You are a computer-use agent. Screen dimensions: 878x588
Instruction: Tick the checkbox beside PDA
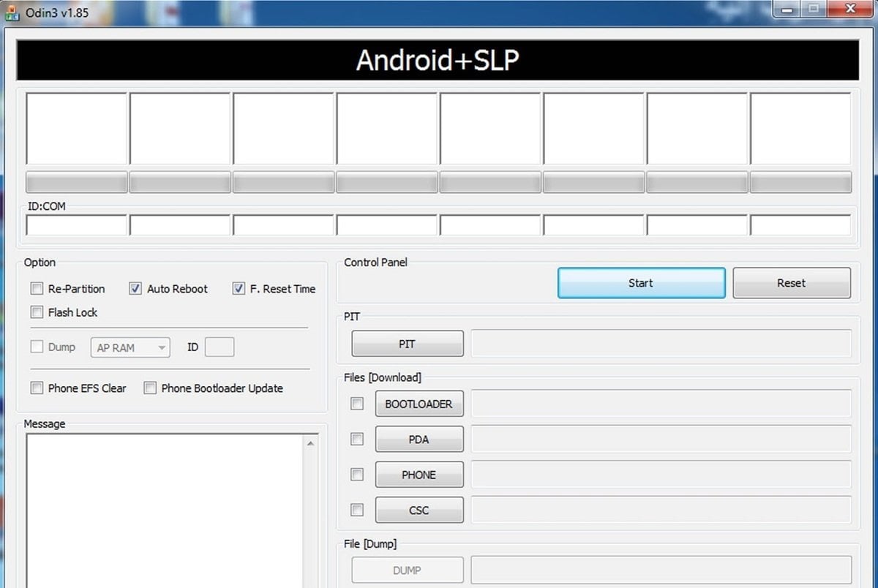pos(357,439)
